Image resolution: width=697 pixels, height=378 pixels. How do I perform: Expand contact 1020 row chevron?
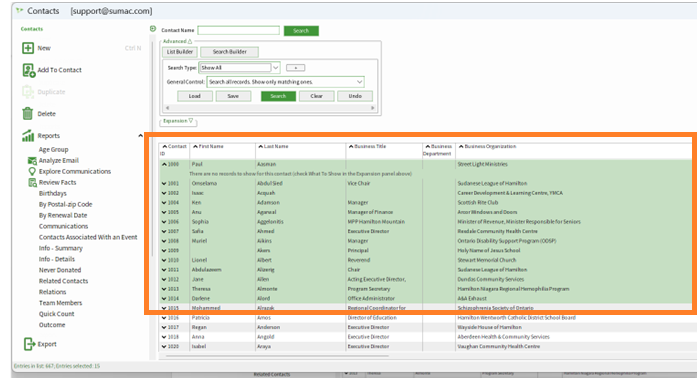coord(164,346)
